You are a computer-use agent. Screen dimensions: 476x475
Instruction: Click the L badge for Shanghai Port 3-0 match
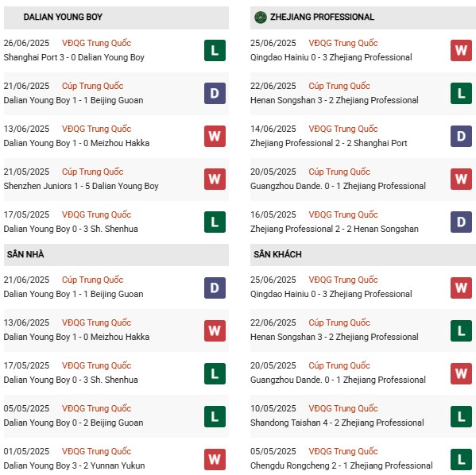pos(215,50)
